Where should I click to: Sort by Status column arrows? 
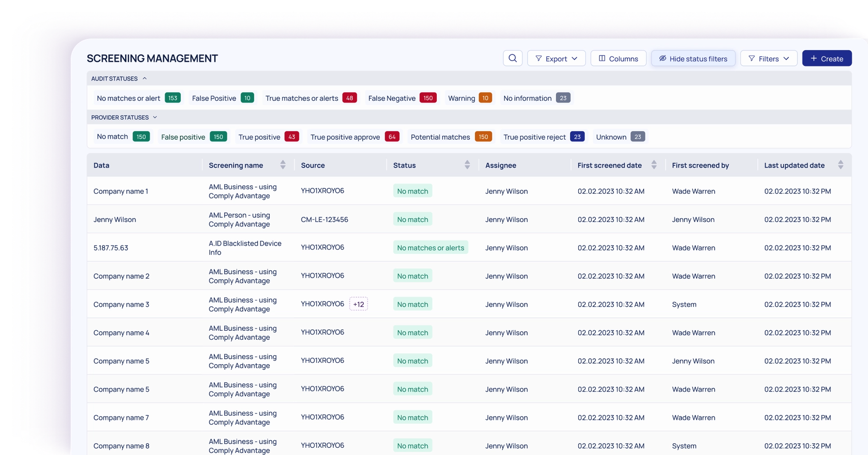click(467, 165)
